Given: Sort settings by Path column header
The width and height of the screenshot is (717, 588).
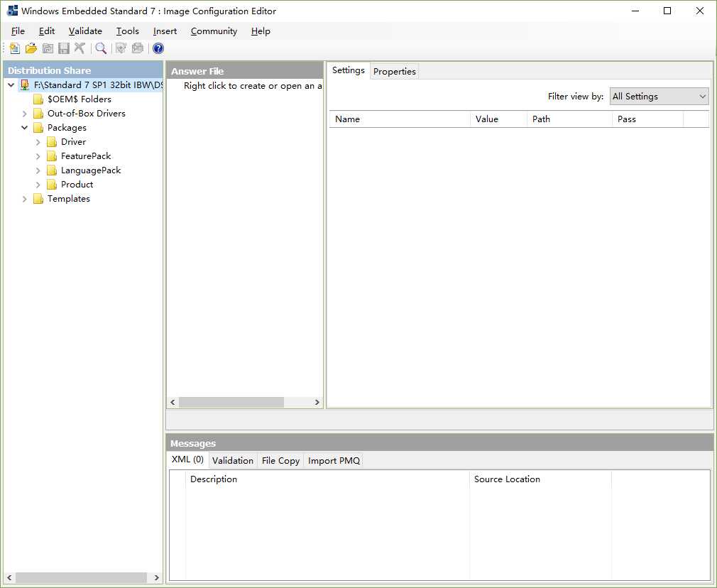Looking at the screenshot, I should tap(569, 119).
